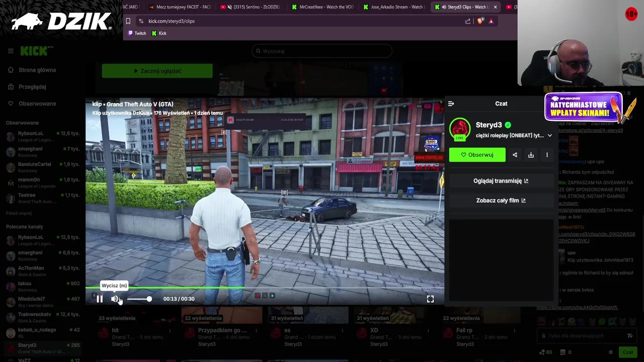Image resolution: width=644 pixels, height=362 pixels.
Task: Bookmark page with bookmark icon
Action: (x=128, y=21)
